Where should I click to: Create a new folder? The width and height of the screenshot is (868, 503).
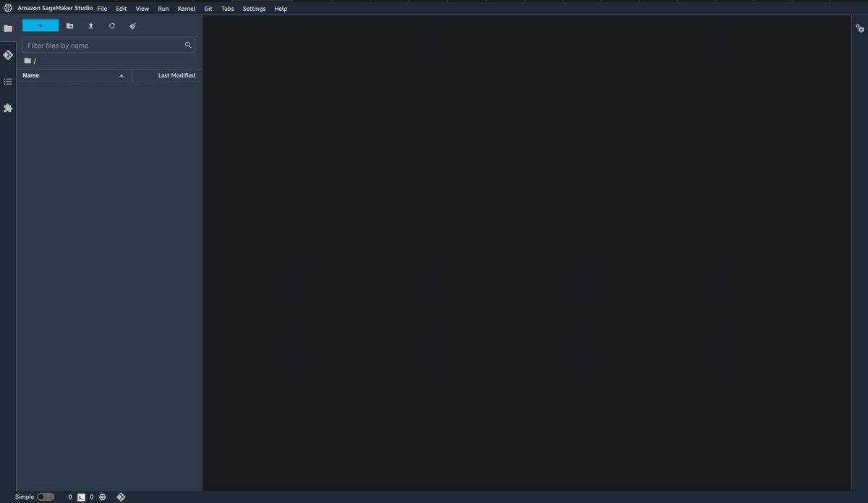(69, 26)
